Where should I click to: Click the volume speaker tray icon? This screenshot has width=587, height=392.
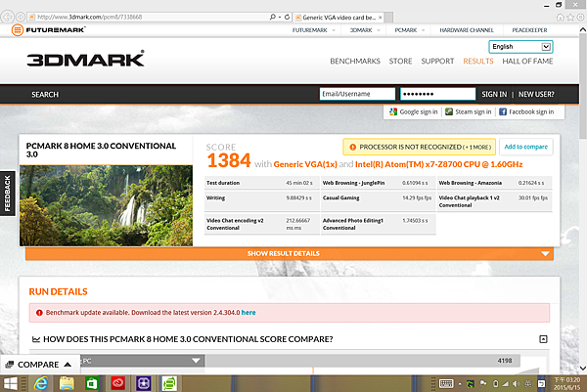pyautogui.click(x=516, y=383)
